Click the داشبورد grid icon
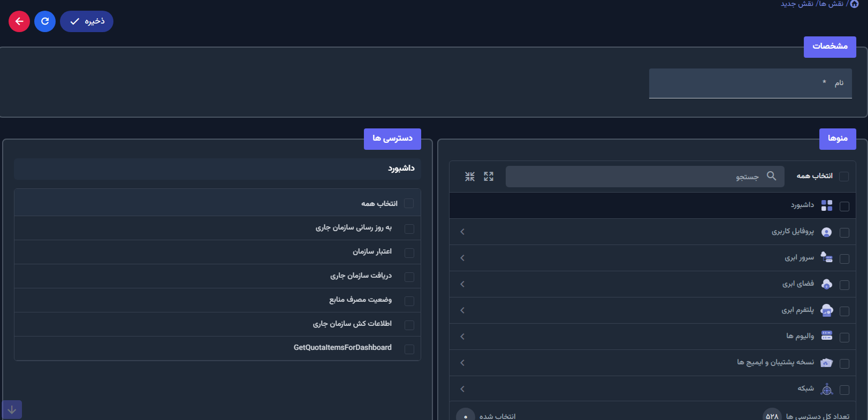The width and height of the screenshot is (868, 420). 827,205
